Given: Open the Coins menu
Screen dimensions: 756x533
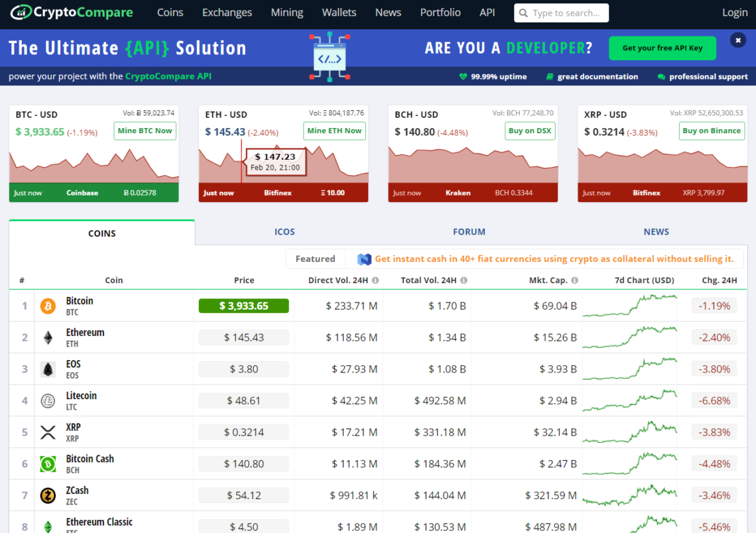Looking at the screenshot, I should click(x=170, y=13).
